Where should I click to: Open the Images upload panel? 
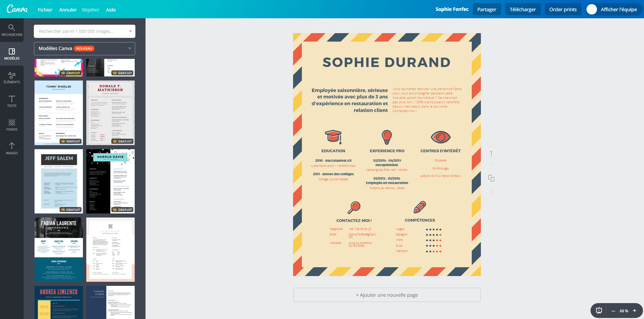[x=12, y=149]
